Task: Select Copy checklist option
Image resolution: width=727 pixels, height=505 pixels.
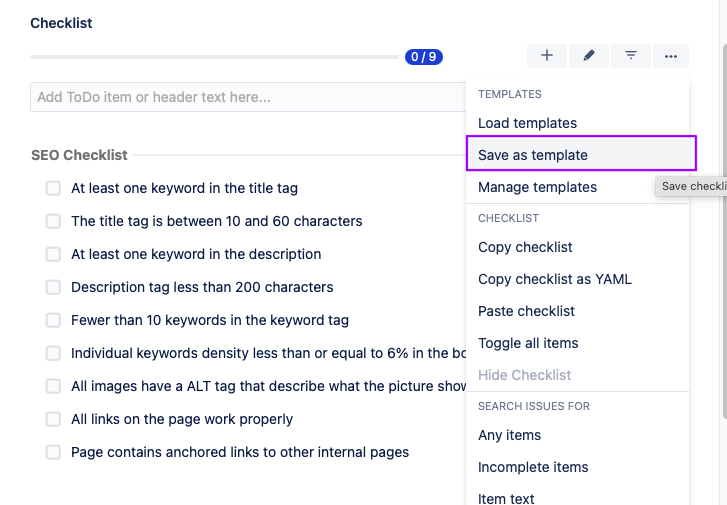Action: tap(525, 247)
